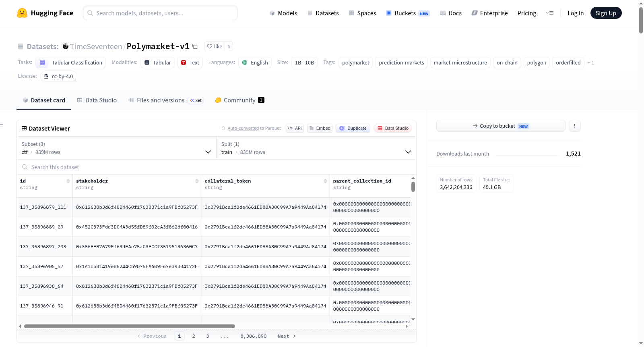The width and height of the screenshot is (644, 347).
Task: Sort the collateral_token column
Action: [325, 181]
